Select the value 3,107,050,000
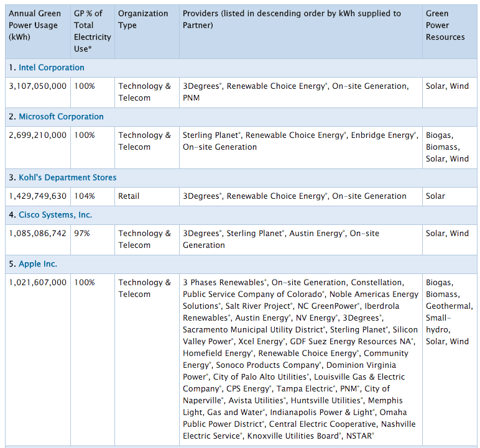480x448 pixels. pyautogui.click(x=38, y=86)
